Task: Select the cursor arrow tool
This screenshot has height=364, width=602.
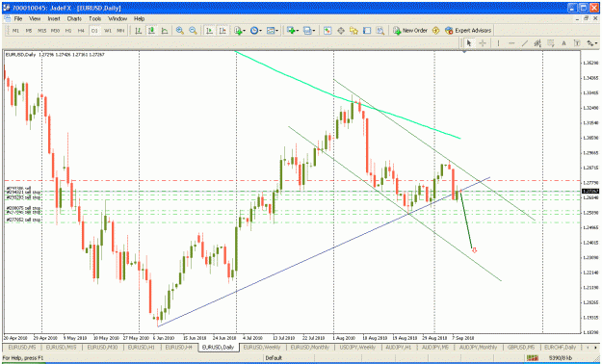Action: 469,43
